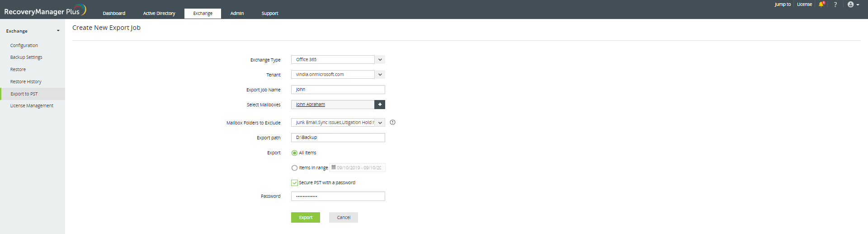The width and height of the screenshot is (868, 234).
Task: Click the green Export button
Action: [x=306, y=217]
